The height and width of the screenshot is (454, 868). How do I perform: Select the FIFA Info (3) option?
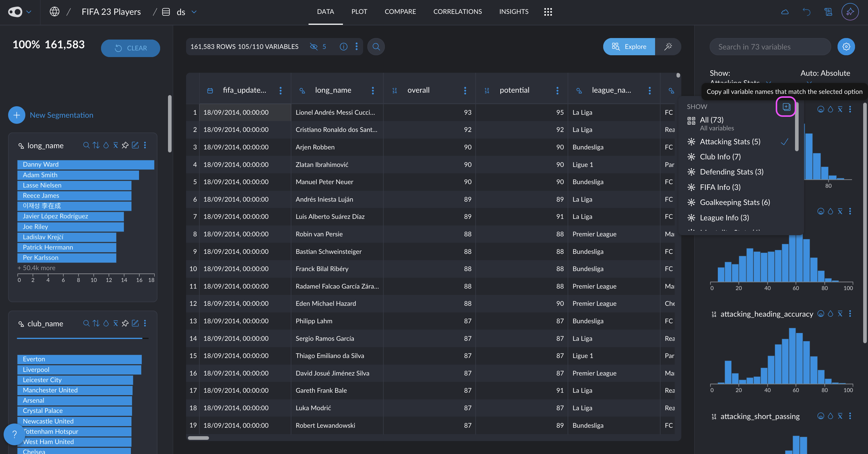click(x=738, y=187)
